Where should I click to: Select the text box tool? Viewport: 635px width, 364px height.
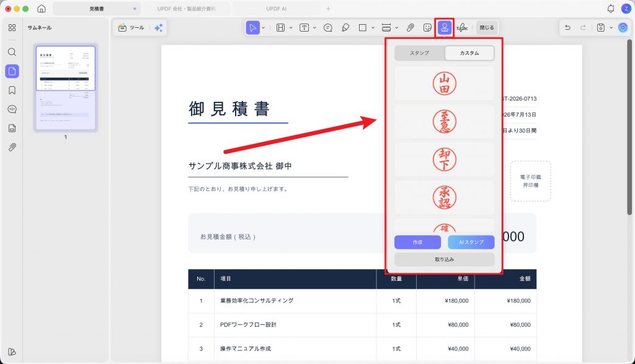click(x=304, y=27)
